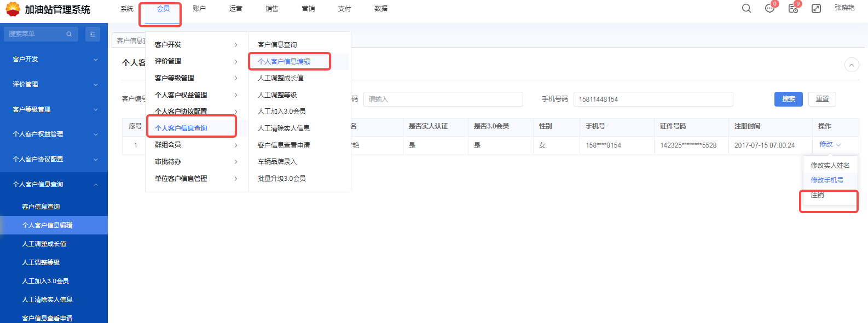
Task: Expand 客户等级管理 in the sidebar
Action: pos(54,109)
